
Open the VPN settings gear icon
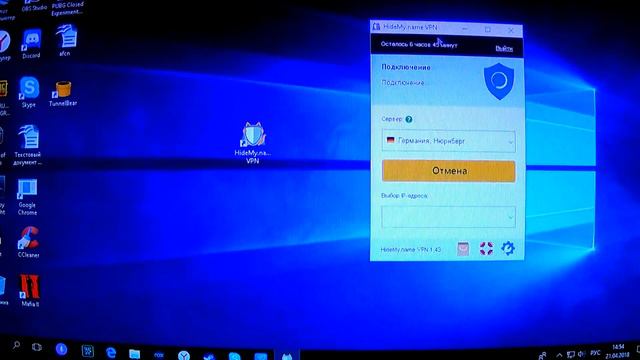(508, 248)
